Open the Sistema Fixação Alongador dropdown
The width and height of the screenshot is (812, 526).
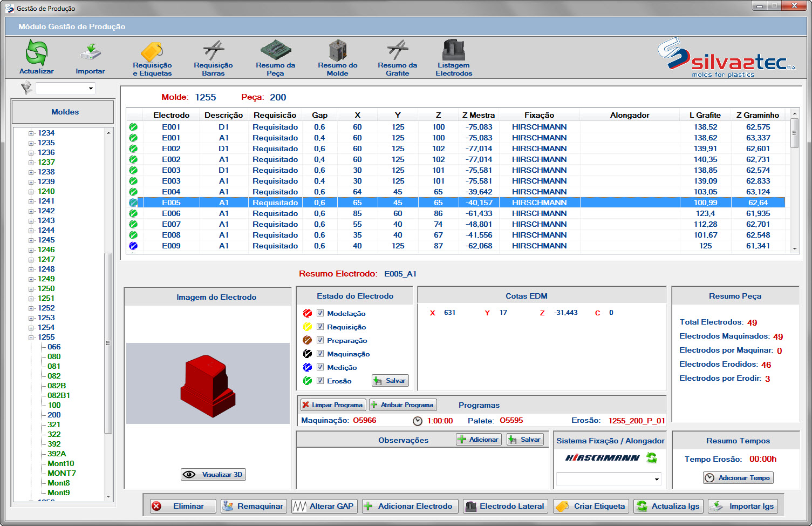[x=657, y=479]
